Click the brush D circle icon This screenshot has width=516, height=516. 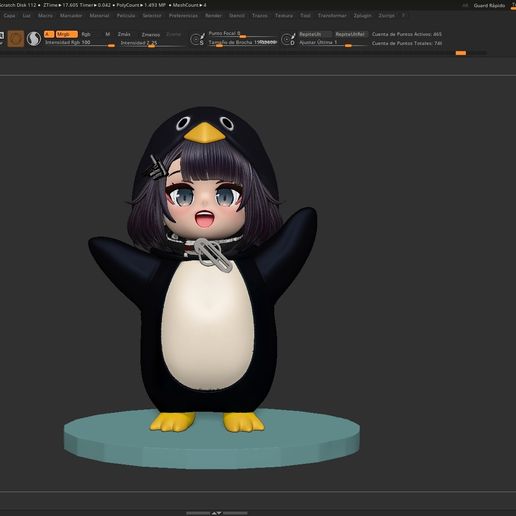pos(288,39)
